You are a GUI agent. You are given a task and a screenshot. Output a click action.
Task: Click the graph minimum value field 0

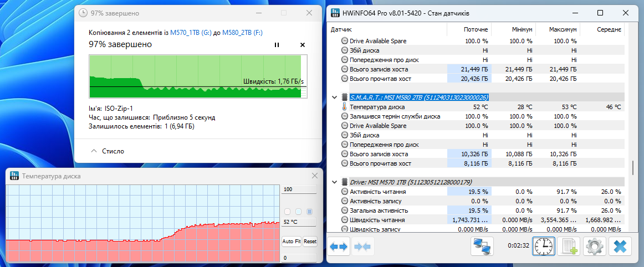(x=299, y=258)
